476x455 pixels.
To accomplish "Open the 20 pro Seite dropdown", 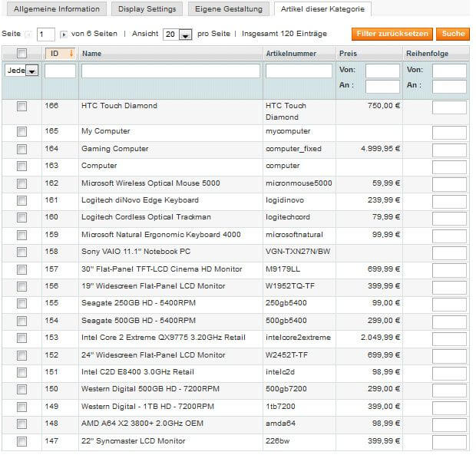I will point(177,35).
